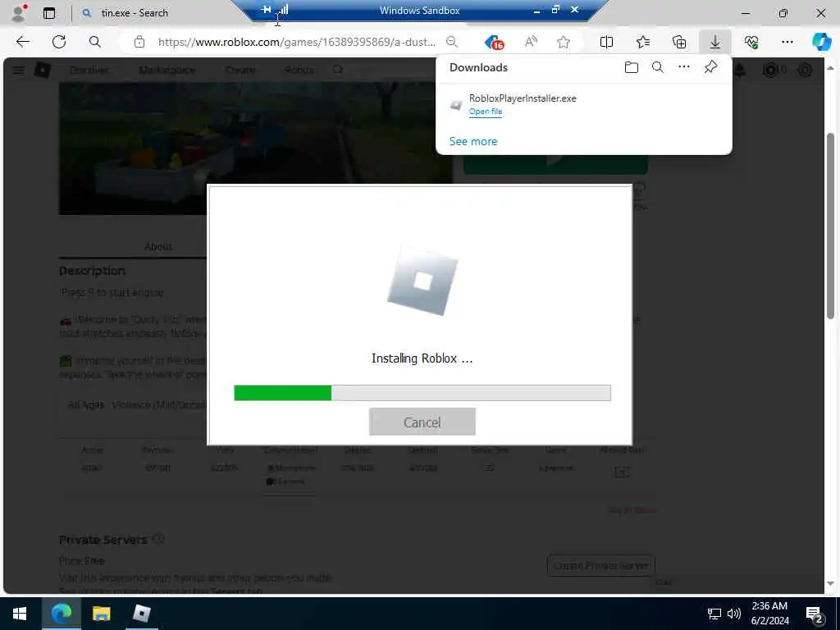Click the Edge profile icon
This screenshot has height=630, width=840.
19,13
